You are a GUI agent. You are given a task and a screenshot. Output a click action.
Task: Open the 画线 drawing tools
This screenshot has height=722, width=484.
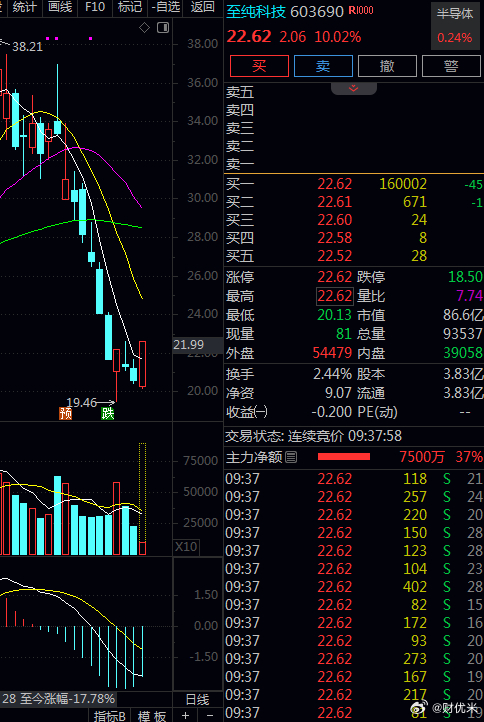coord(60,7)
